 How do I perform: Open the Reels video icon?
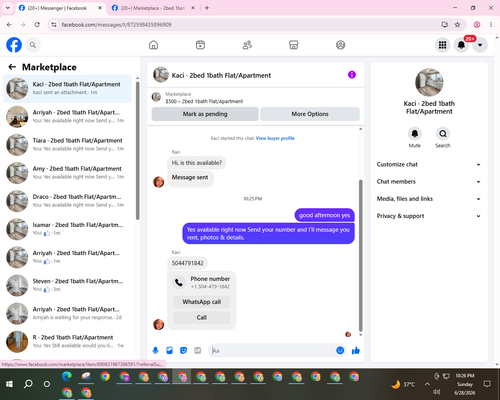click(200, 45)
